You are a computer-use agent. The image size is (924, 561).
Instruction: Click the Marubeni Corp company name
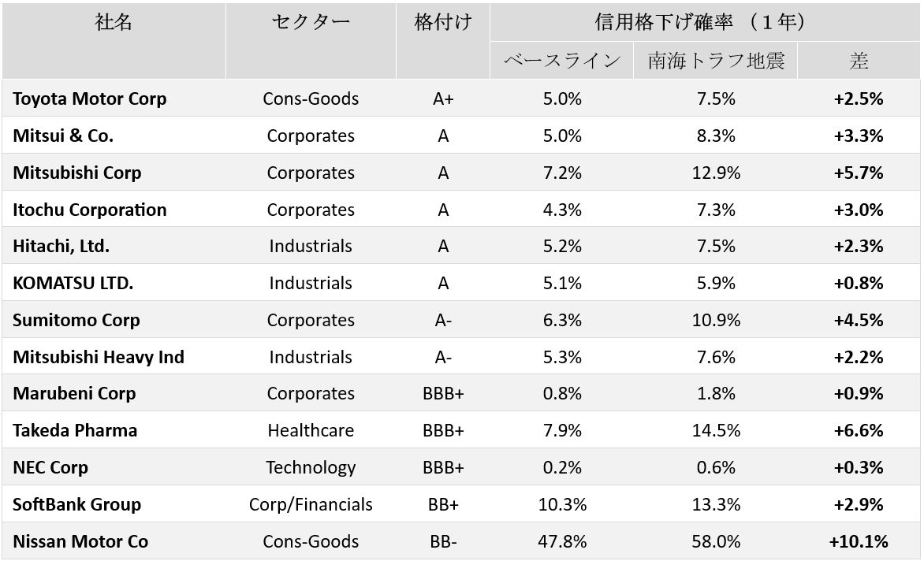tap(74, 393)
